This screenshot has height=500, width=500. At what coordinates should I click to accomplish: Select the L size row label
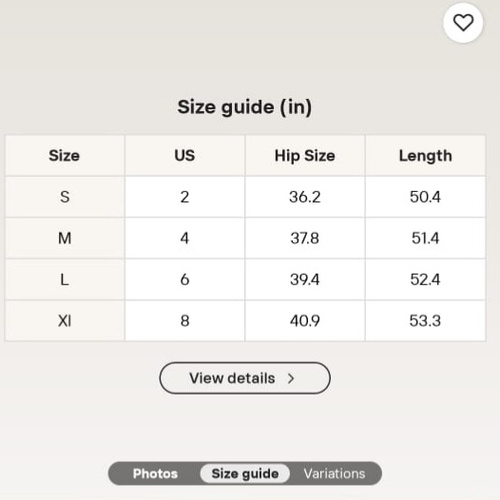point(65,279)
